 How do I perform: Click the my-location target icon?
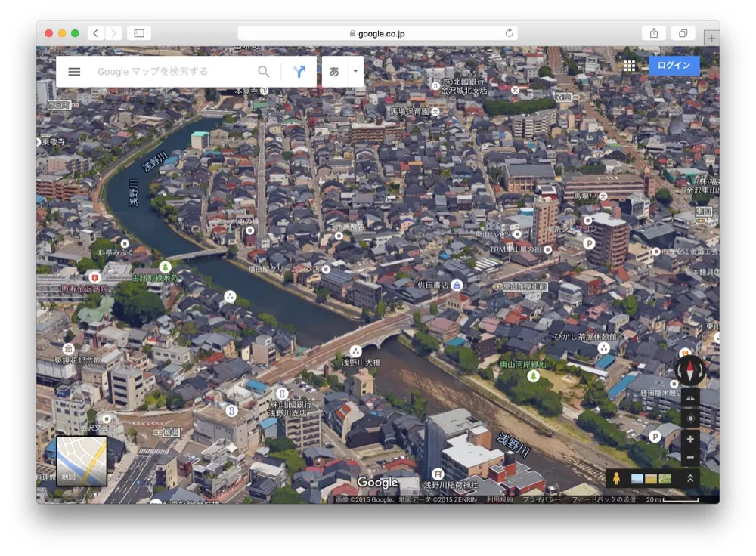coord(690,419)
